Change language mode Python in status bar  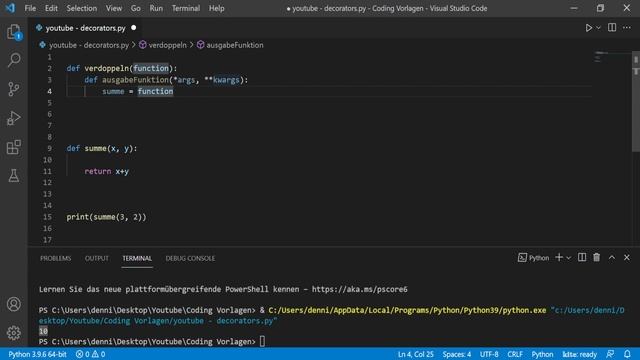(x=542, y=354)
